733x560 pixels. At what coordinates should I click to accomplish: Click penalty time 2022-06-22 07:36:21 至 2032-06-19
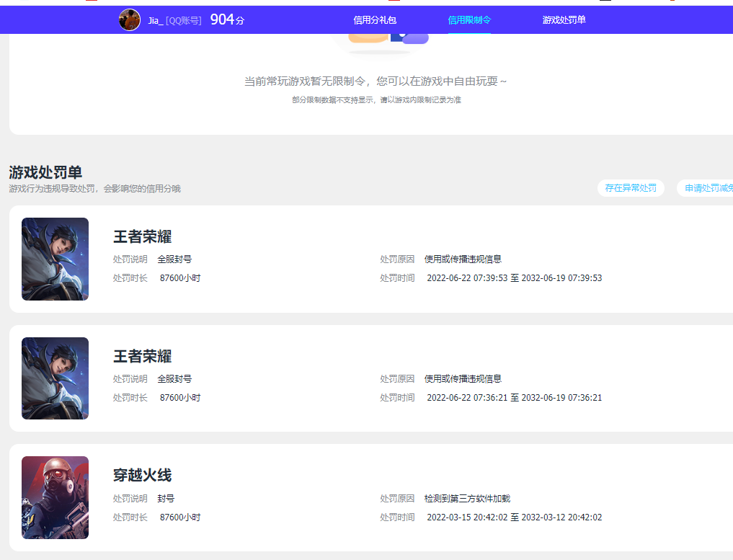[514, 398]
